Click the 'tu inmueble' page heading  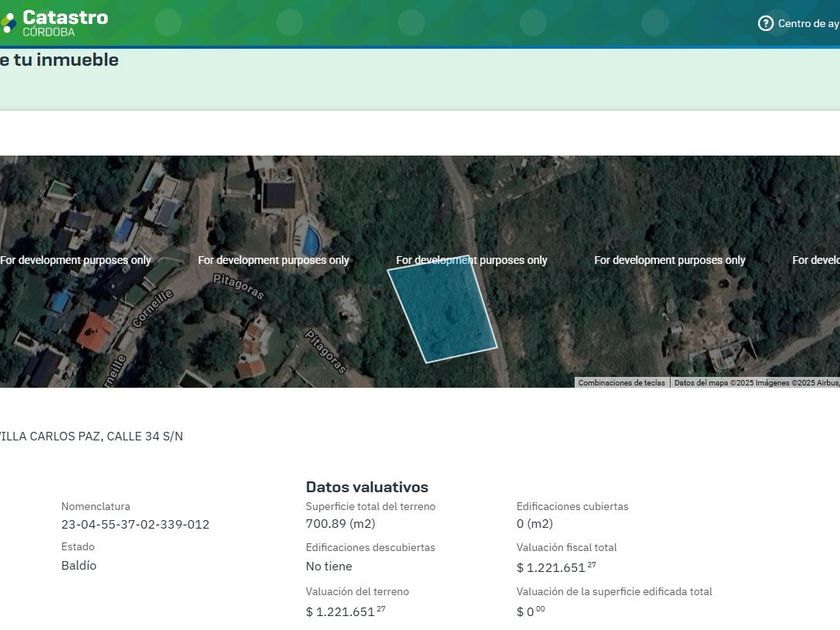point(60,60)
